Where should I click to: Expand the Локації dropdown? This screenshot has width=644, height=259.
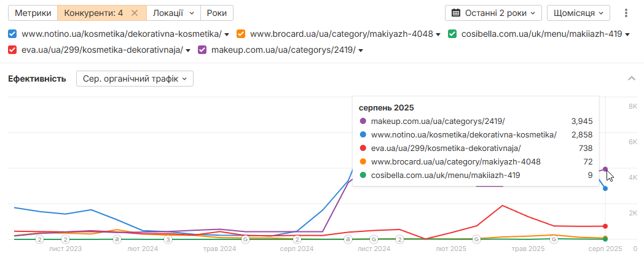173,13
